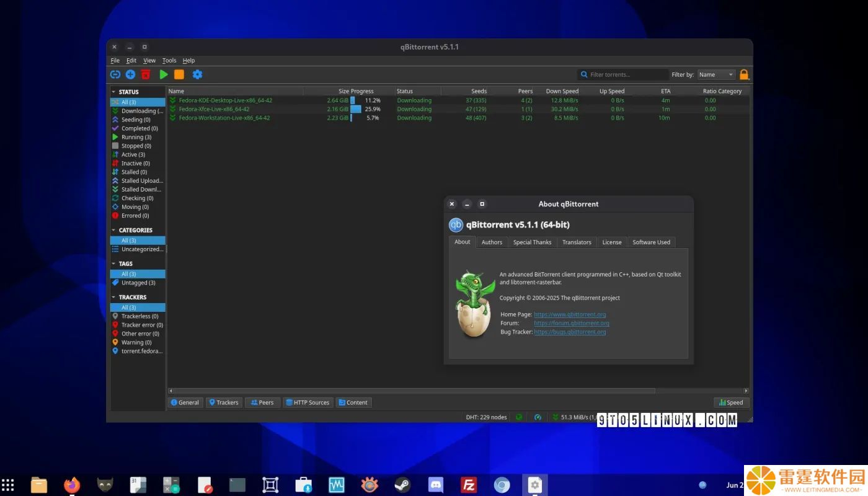The image size is (868, 496).
Task: Open the application grid launcher in taskbar
Action: 7,485
